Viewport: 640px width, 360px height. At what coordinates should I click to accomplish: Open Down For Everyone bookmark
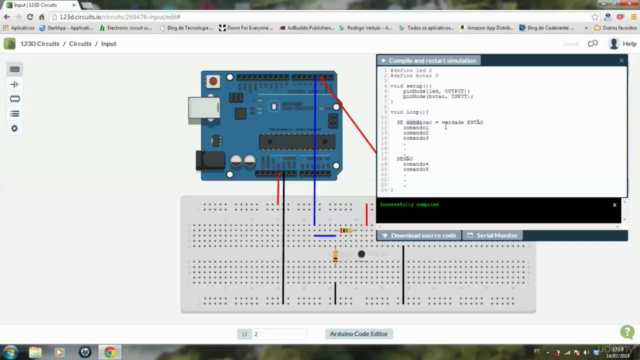(x=246, y=28)
